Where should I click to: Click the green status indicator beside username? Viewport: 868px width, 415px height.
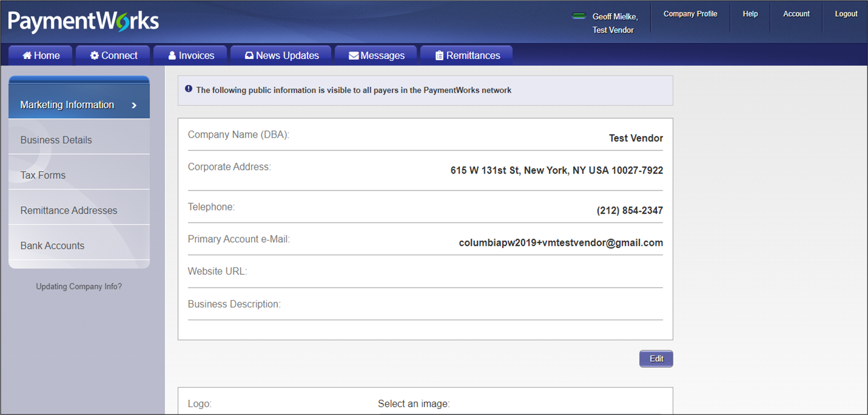579,16
